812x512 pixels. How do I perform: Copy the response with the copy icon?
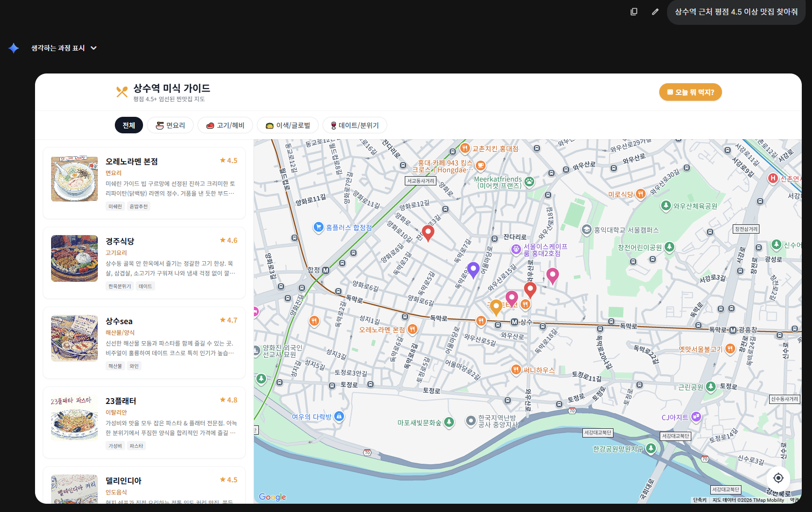pyautogui.click(x=634, y=12)
